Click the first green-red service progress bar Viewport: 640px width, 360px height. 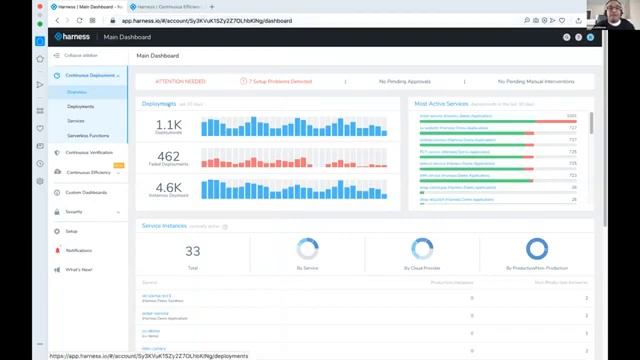(x=498, y=121)
